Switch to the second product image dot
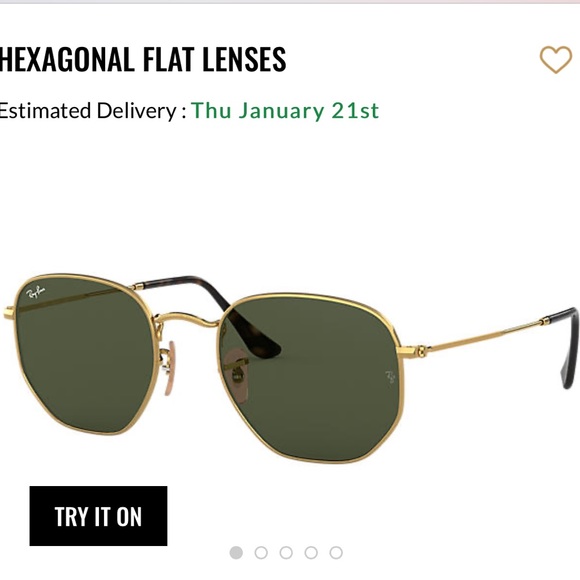Screen dimensions: 580x580 point(261,553)
